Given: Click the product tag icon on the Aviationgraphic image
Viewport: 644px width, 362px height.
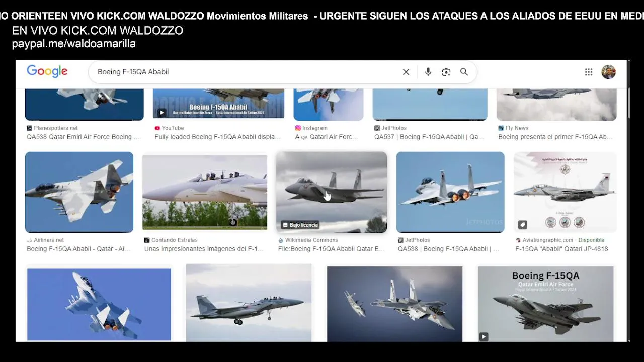Looking at the screenshot, I should tap(523, 225).
